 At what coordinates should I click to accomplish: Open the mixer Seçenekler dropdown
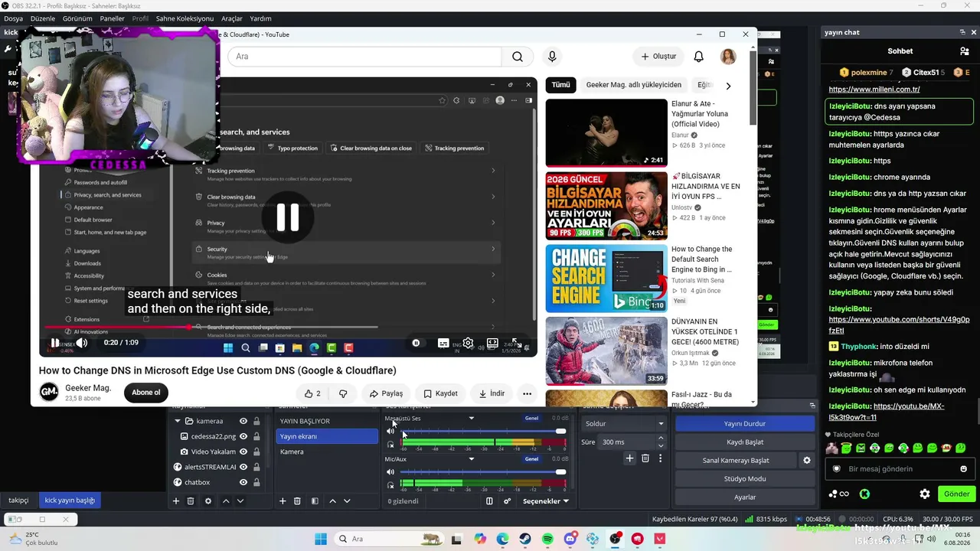click(545, 501)
